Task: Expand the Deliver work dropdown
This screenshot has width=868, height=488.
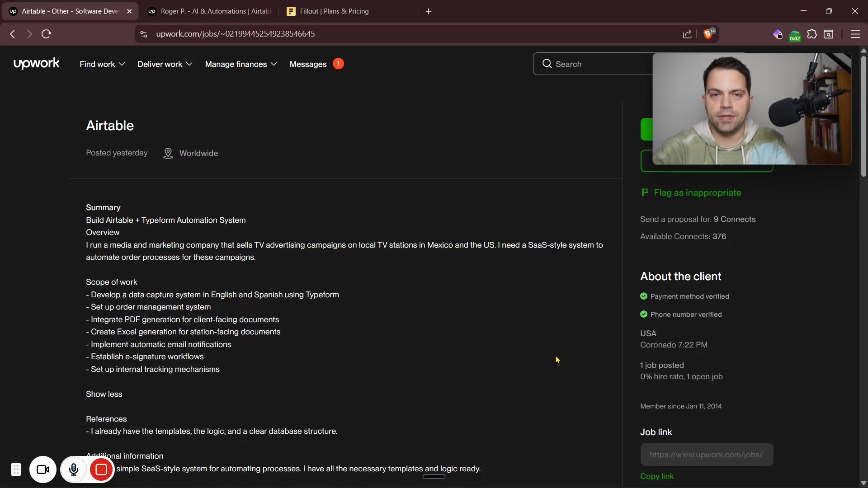Action: click(165, 64)
